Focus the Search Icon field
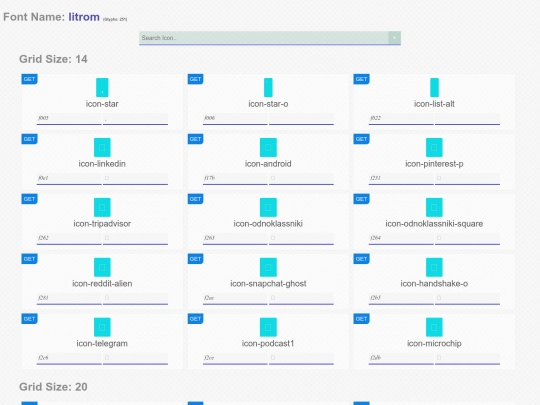This screenshot has height=405, width=540. pyautogui.click(x=263, y=38)
